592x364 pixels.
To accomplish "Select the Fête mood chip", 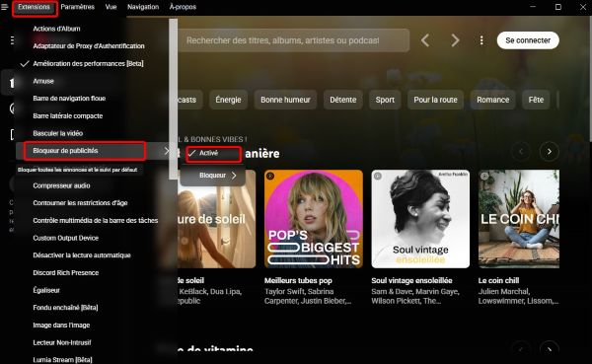I will pos(536,100).
